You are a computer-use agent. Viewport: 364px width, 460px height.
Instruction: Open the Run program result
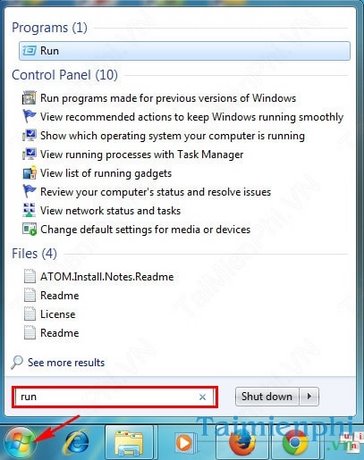[184, 51]
